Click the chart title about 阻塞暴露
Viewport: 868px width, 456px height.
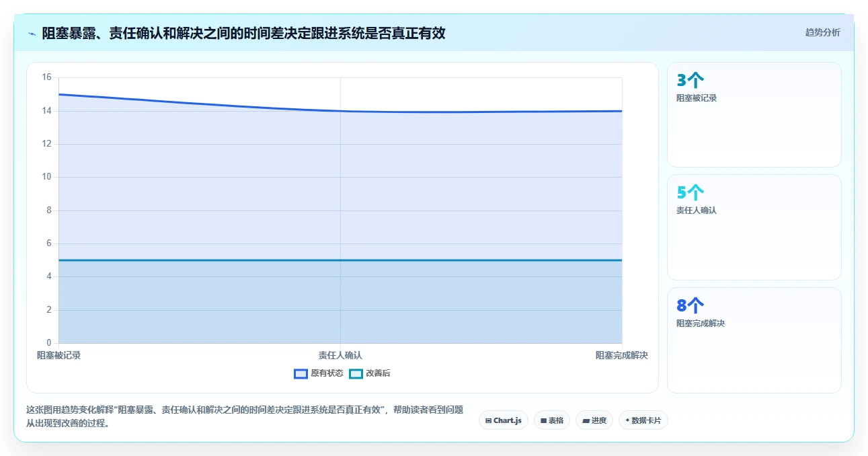[x=243, y=33]
